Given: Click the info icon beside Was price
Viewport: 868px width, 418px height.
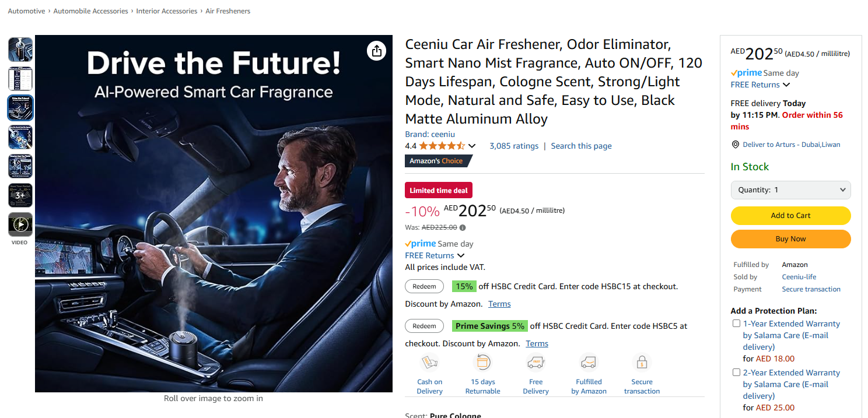Looking at the screenshot, I should (463, 228).
